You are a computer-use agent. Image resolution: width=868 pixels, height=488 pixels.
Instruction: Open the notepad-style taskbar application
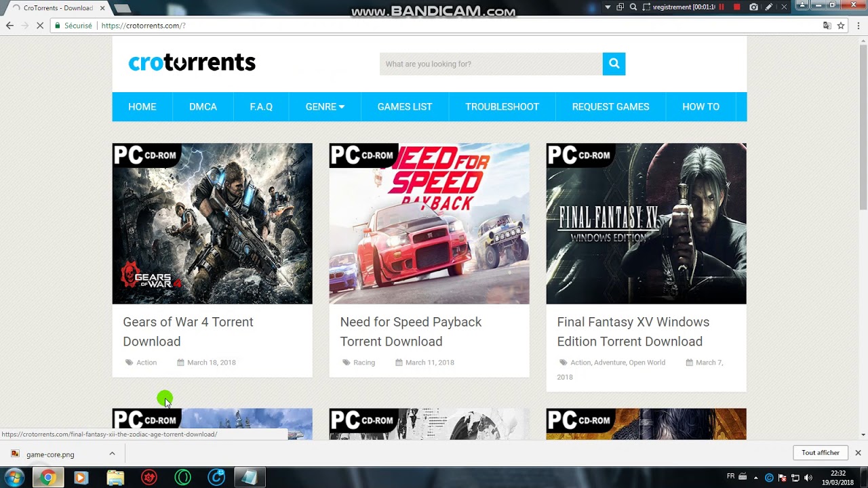[250, 478]
